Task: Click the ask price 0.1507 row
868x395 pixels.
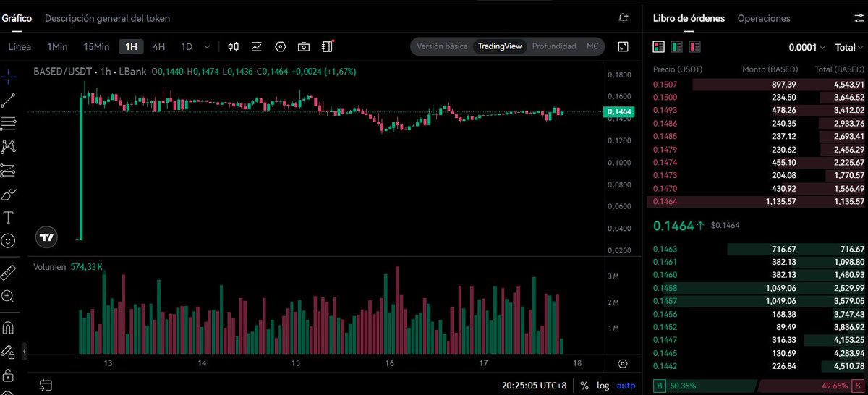Action: pyautogui.click(x=757, y=85)
